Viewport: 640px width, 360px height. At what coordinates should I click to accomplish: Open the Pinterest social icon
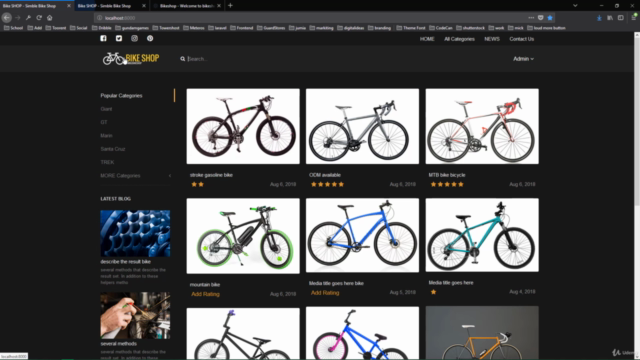(x=150, y=38)
